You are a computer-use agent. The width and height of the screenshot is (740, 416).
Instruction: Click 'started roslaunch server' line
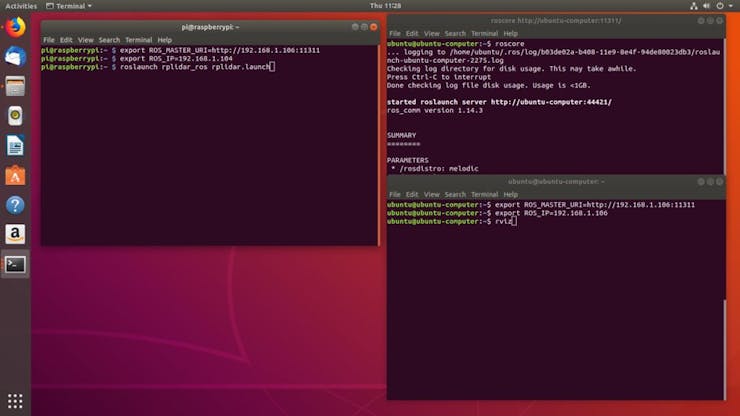pos(499,102)
